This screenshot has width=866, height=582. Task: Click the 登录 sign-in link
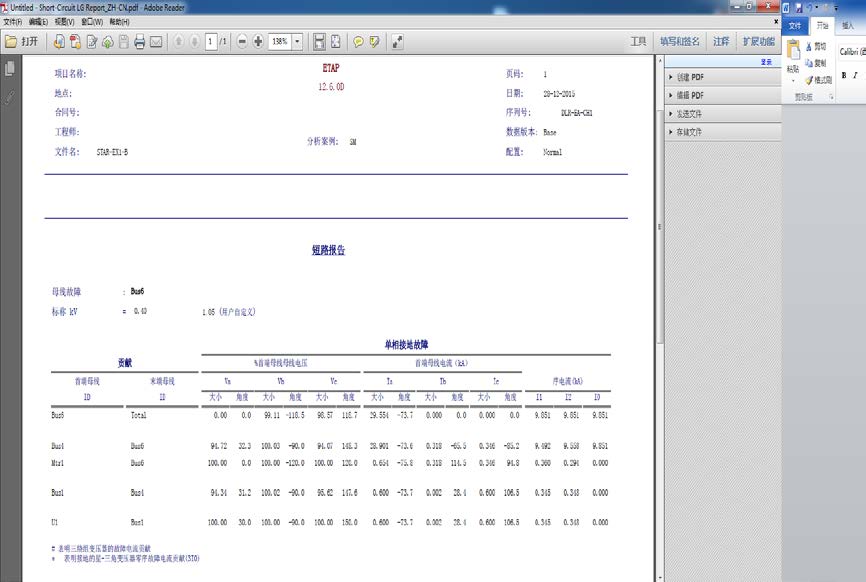(766, 62)
